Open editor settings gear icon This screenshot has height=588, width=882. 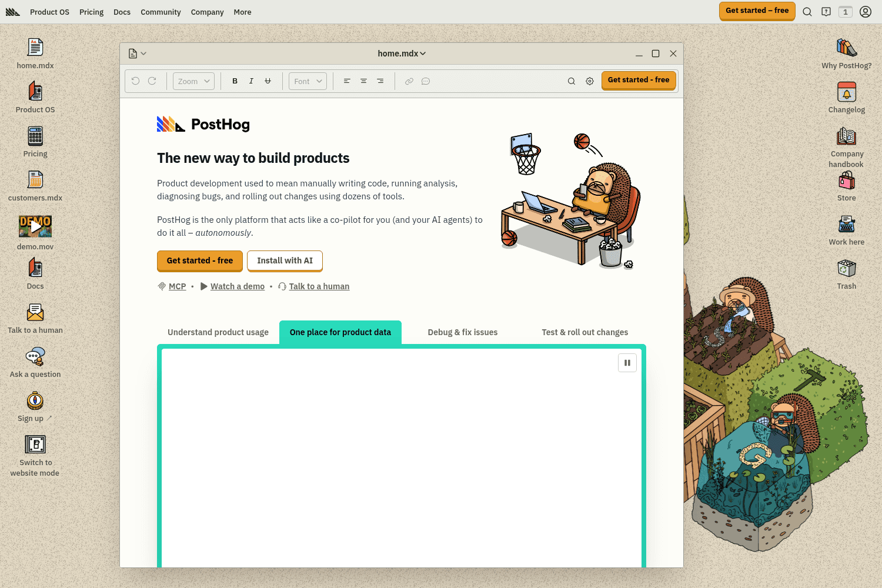click(x=590, y=81)
